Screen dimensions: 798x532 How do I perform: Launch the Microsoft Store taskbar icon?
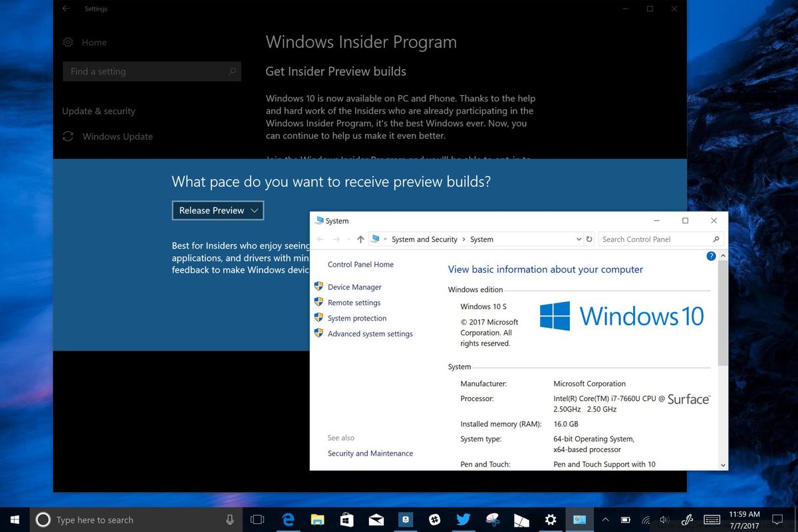pyautogui.click(x=346, y=519)
